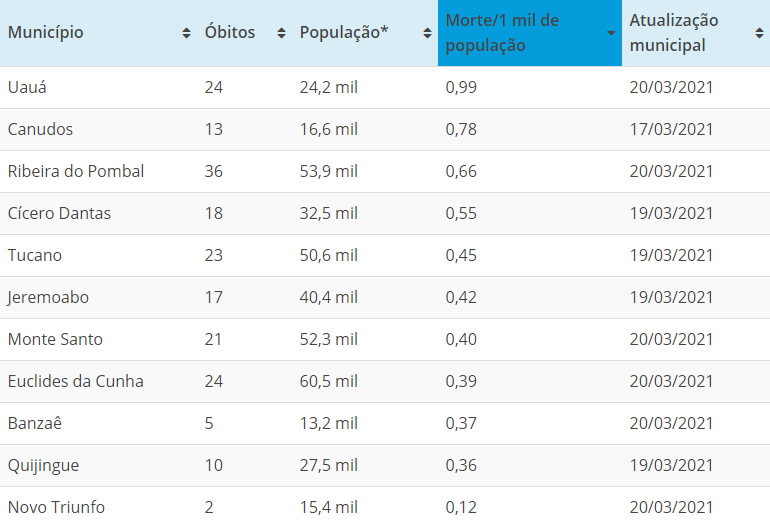Select Ribeira do Pombal in table
This screenshot has width=770, height=531.
[76, 171]
